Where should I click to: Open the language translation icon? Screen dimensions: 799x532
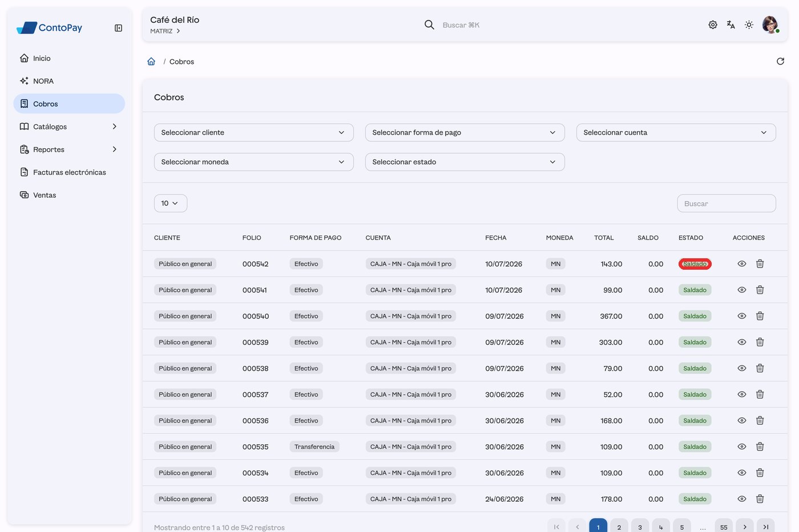tap(731, 25)
